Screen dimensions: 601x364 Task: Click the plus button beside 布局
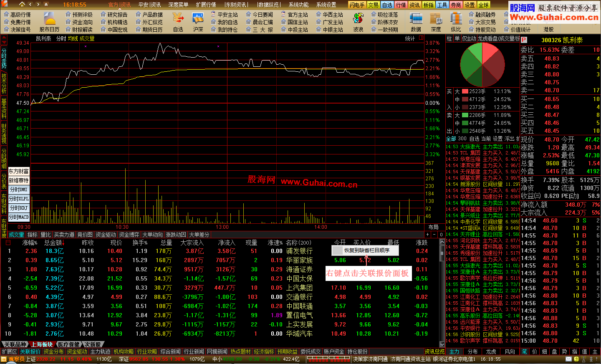click(428, 235)
